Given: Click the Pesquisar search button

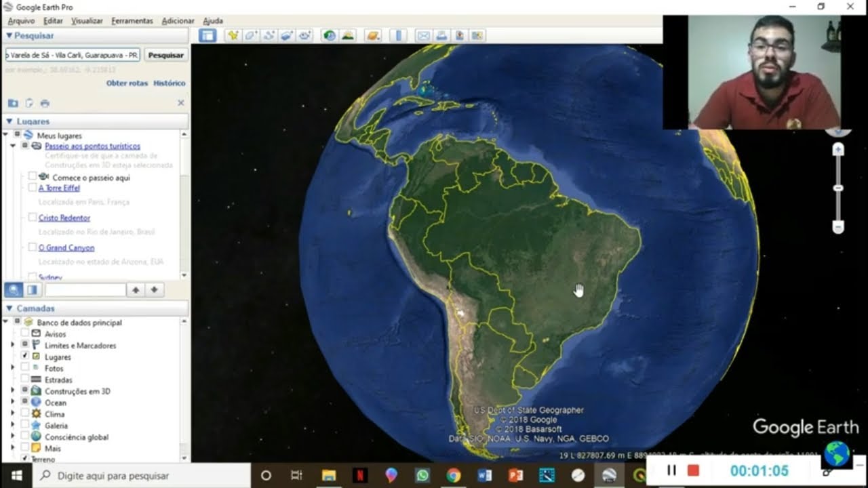Looking at the screenshot, I should 165,55.
